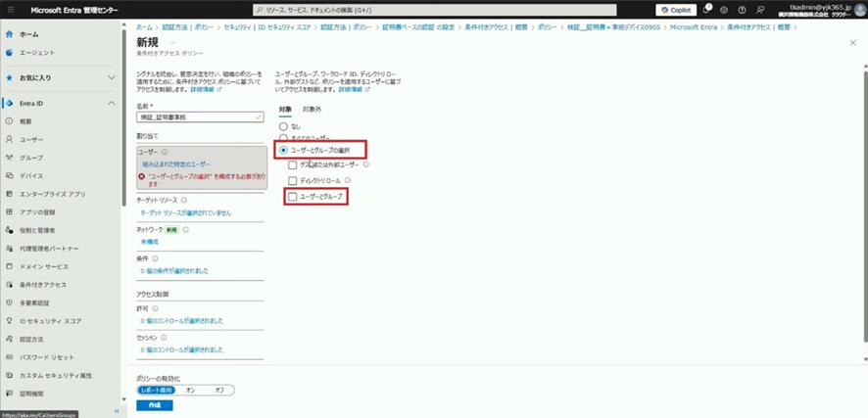Viewport: 868px width, 418px height.
Task: Open 条件付きアクセス in the sidebar
Action: coord(42,284)
